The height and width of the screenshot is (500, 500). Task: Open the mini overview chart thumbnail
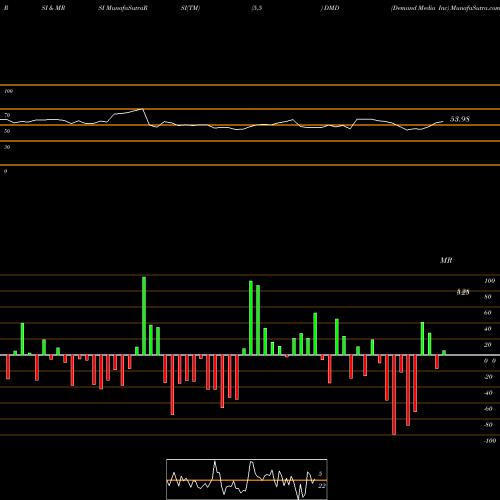(247, 479)
